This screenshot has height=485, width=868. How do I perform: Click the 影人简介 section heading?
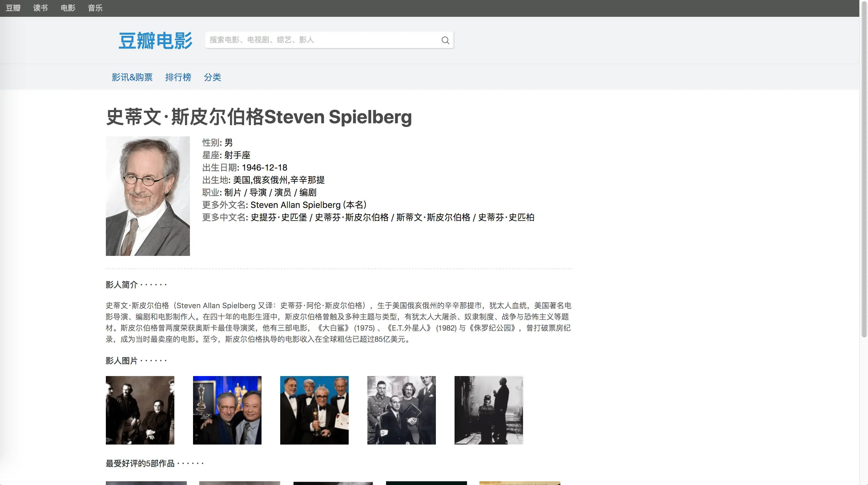(122, 285)
